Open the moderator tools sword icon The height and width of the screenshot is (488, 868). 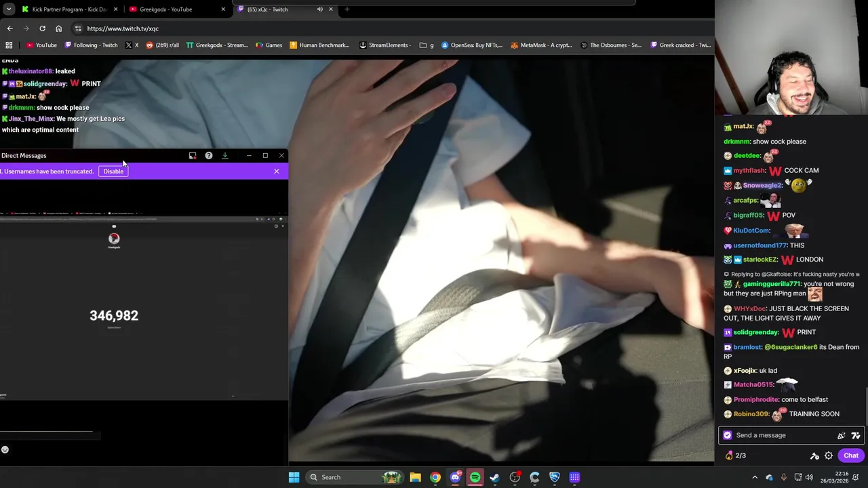(814, 456)
